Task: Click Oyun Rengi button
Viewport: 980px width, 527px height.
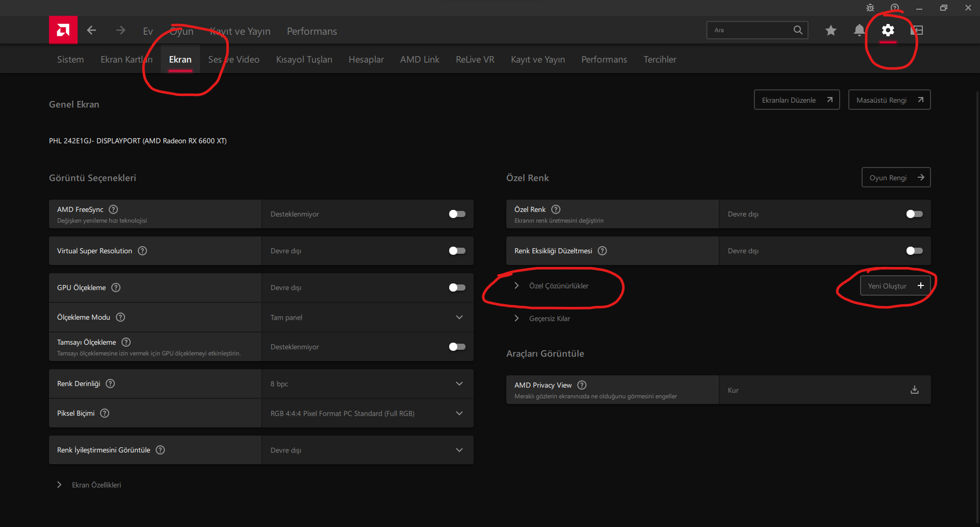Action: (896, 177)
